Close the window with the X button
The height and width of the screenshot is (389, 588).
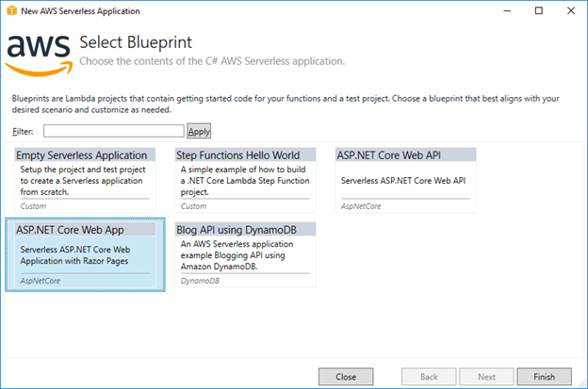pos(571,10)
